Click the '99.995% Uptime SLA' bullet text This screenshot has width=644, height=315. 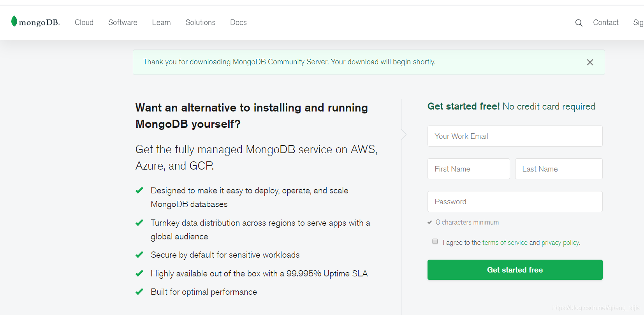coord(259,274)
